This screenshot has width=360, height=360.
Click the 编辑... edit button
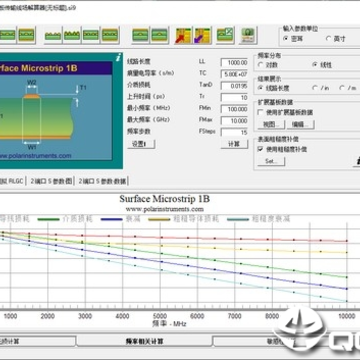point(301,125)
